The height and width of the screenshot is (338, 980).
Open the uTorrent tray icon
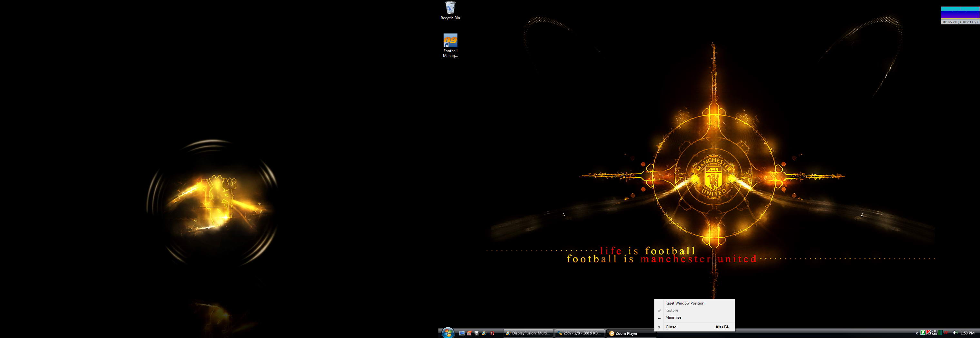pos(923,333)
